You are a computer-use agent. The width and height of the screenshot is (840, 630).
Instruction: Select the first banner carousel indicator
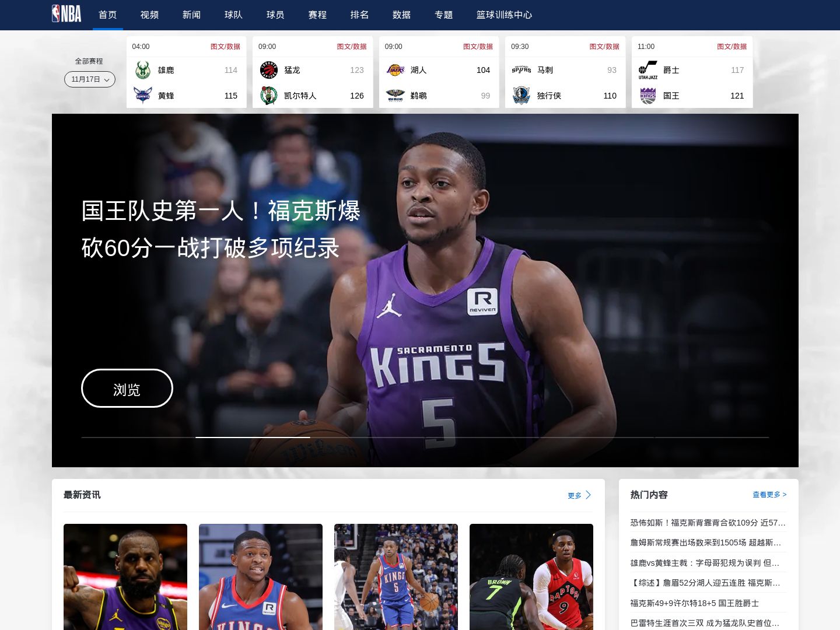click(138, 437)
